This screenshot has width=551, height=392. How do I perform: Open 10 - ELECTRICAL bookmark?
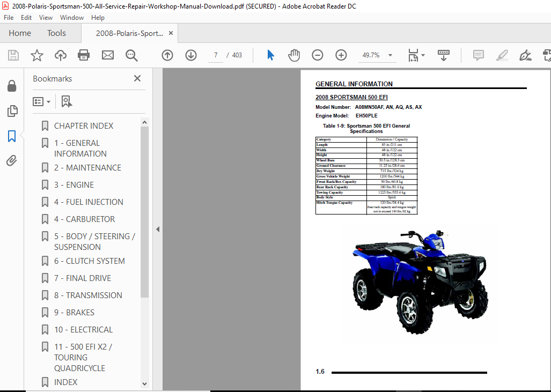pyautogui.click(x=83, y=330)
